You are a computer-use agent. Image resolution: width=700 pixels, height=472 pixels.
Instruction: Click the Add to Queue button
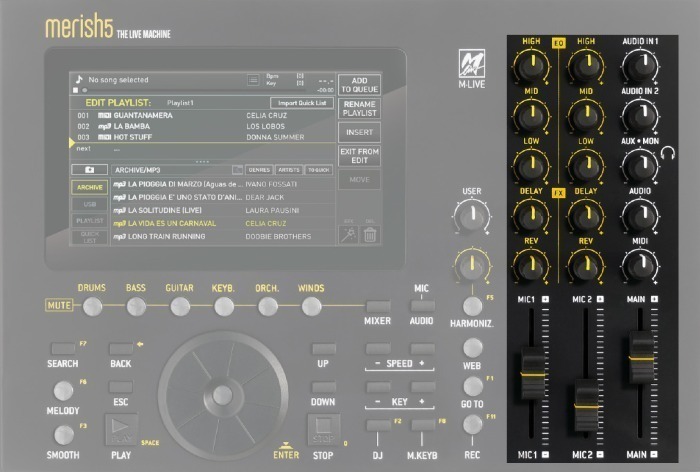click(359, 84)
